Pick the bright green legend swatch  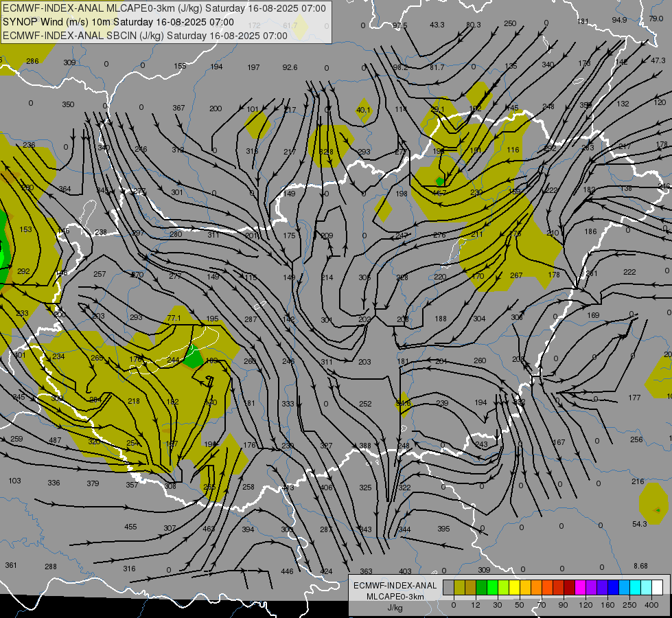[492, 587]
